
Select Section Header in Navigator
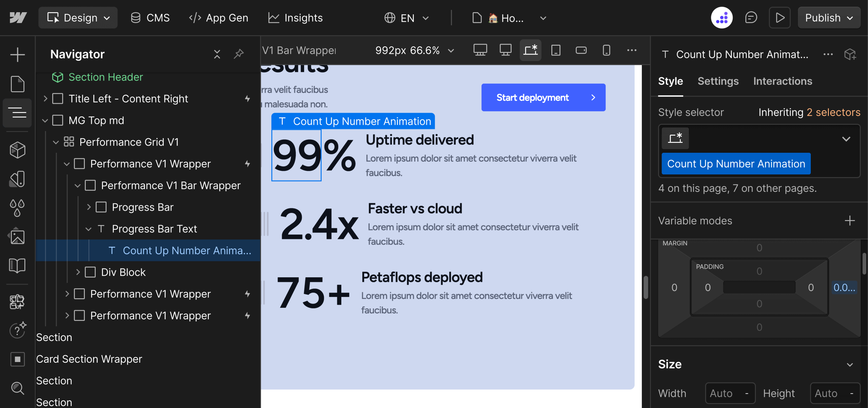coord(106,77)
